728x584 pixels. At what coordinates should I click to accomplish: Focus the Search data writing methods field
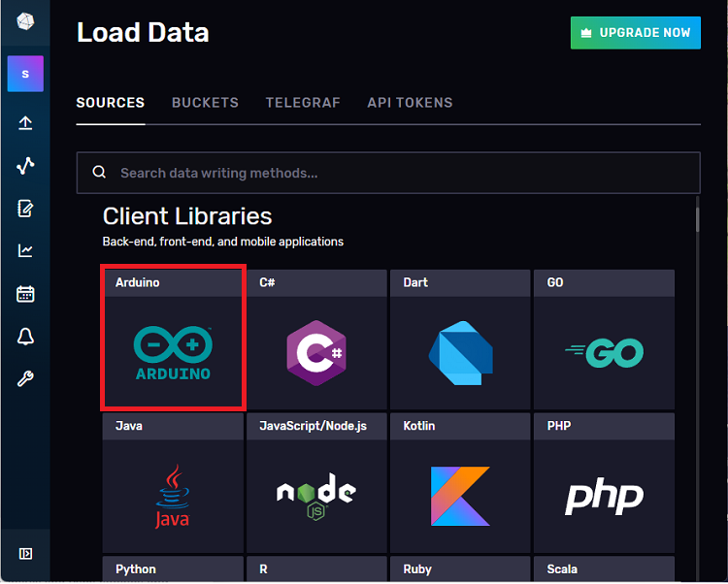[388, 173]
